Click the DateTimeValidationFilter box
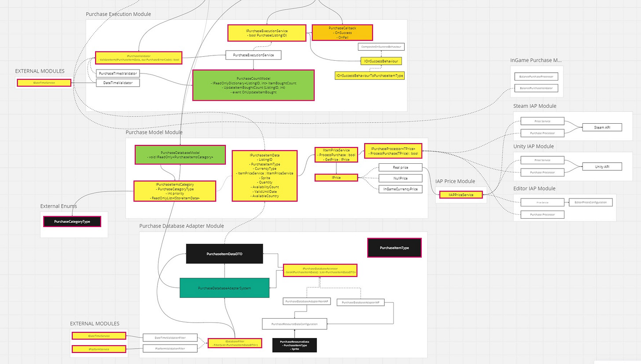 (170, 338)
